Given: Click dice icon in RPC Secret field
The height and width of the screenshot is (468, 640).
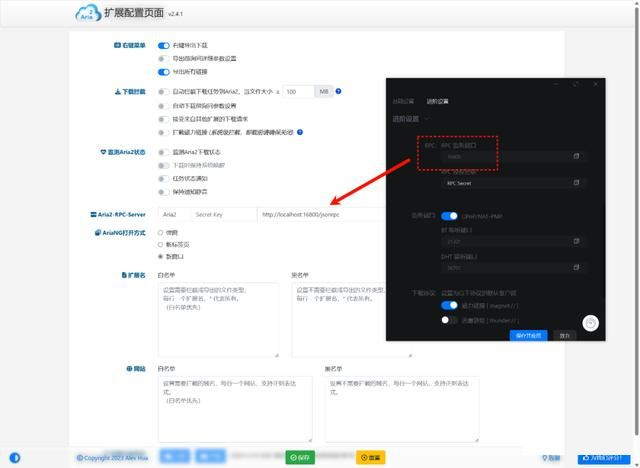Looking at the screenshot, I should [576, 183].
